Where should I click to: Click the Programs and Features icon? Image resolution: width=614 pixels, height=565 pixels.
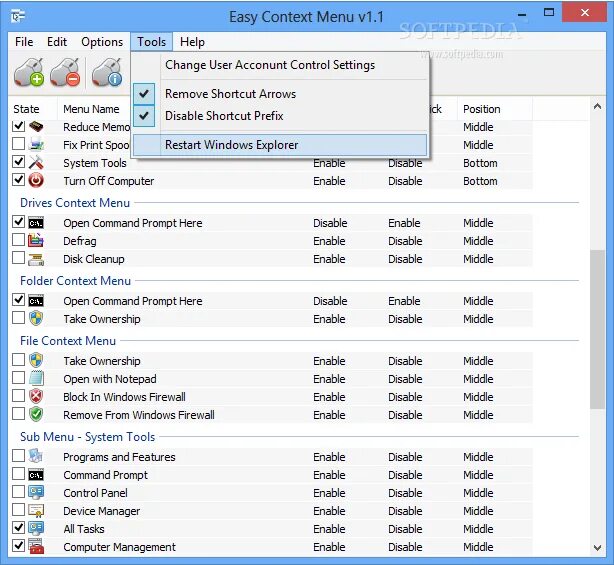point(36,457)
